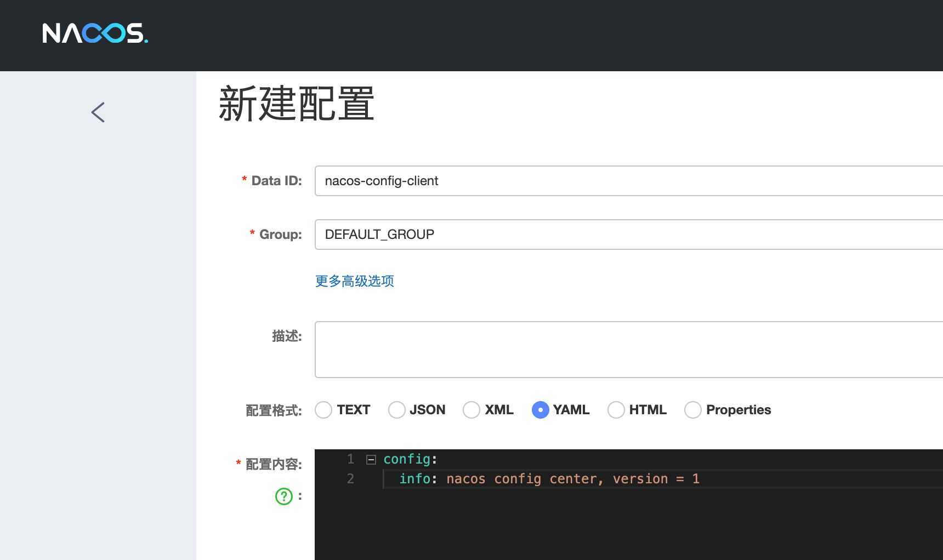Image resolution: width=943 pixels, height=560 pixels.
Task: Click the Group label
Action: (280, 235)
